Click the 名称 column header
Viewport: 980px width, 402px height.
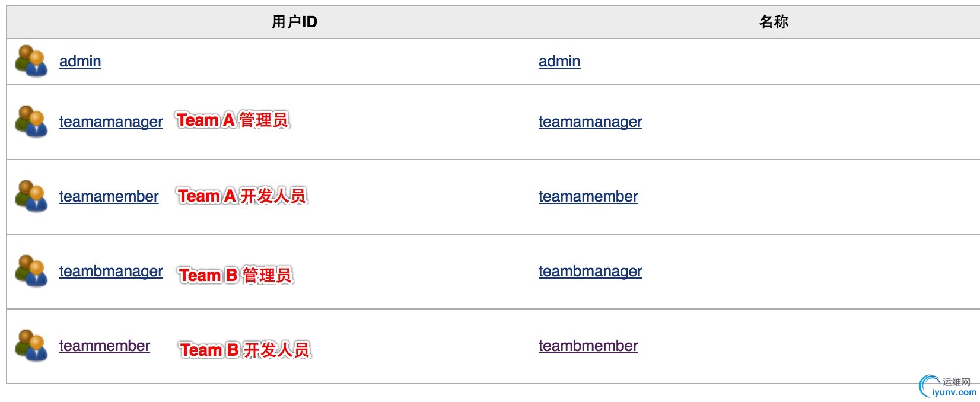(x=774, y=22)
